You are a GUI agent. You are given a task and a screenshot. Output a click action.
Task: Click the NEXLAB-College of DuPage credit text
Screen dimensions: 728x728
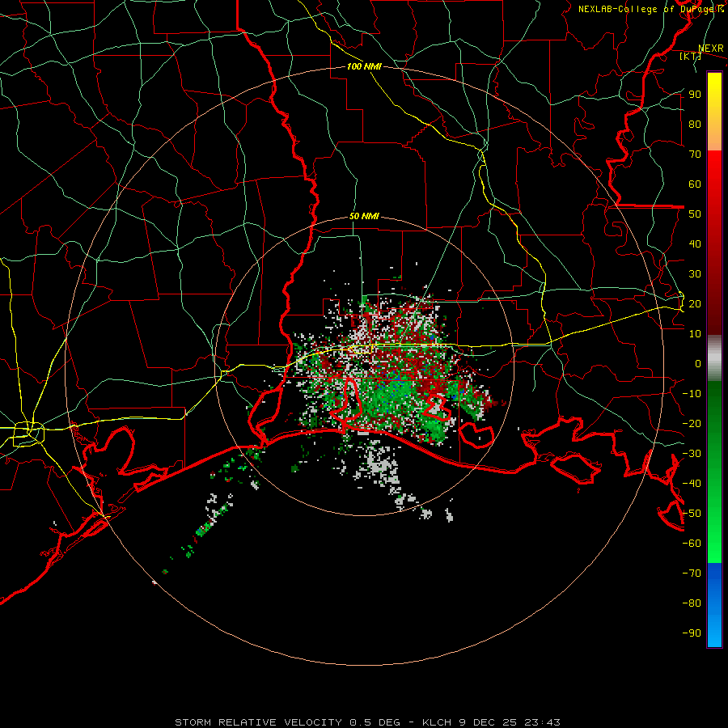[x=650, y=9]
